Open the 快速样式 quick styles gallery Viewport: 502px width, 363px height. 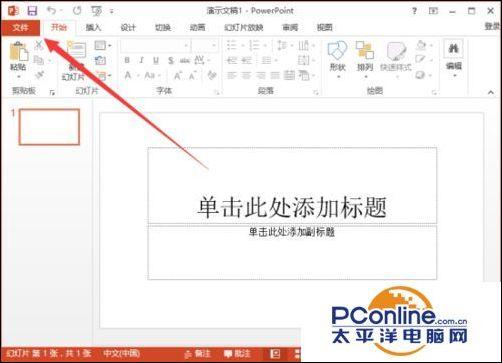396,59
